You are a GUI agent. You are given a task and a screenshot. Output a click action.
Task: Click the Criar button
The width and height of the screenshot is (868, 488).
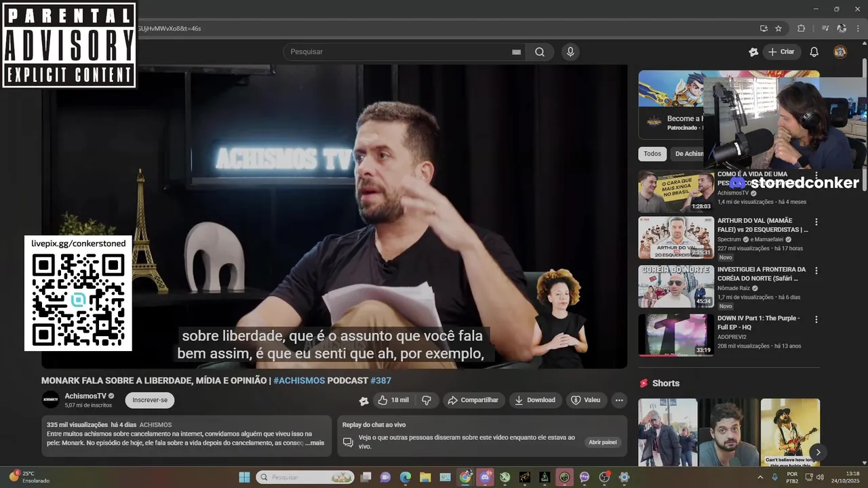pyautogui.click(x=781, y=52)
